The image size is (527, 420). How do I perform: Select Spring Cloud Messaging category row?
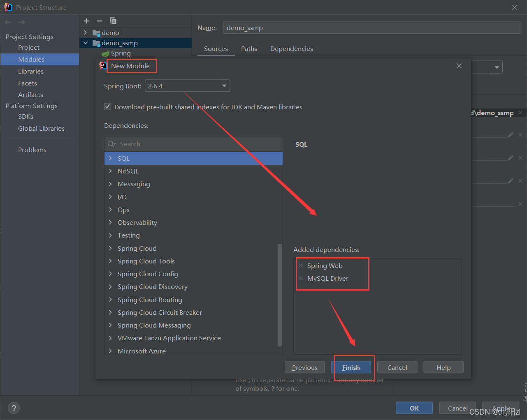pos(193,325)
